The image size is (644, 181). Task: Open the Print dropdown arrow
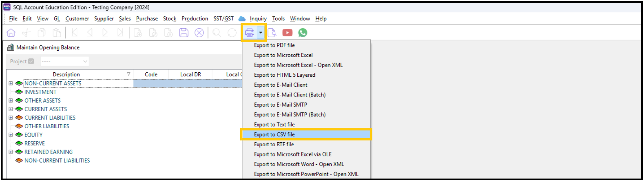(x=261, y=33)
